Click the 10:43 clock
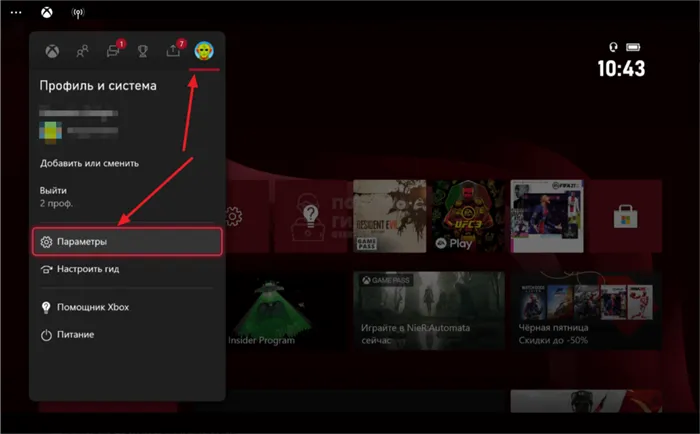Viewport: 700px width, 434px height. [621, 69]
